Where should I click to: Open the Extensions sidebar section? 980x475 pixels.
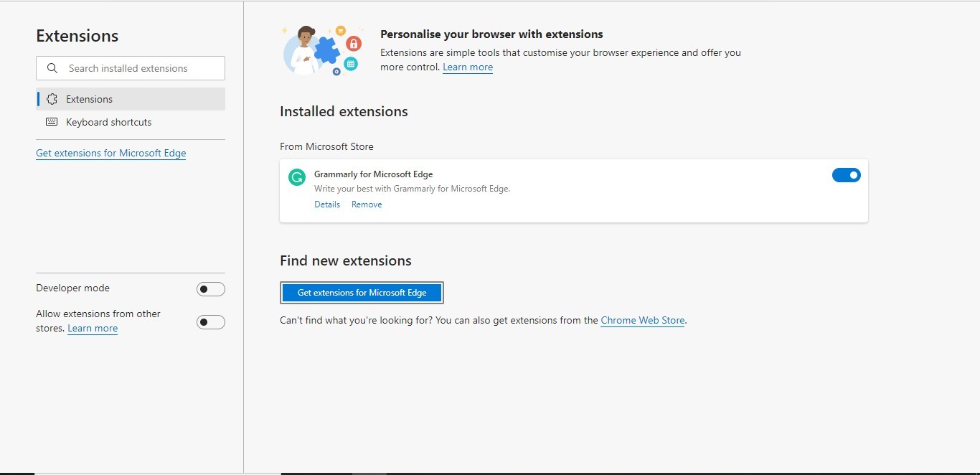coord(131,99)
